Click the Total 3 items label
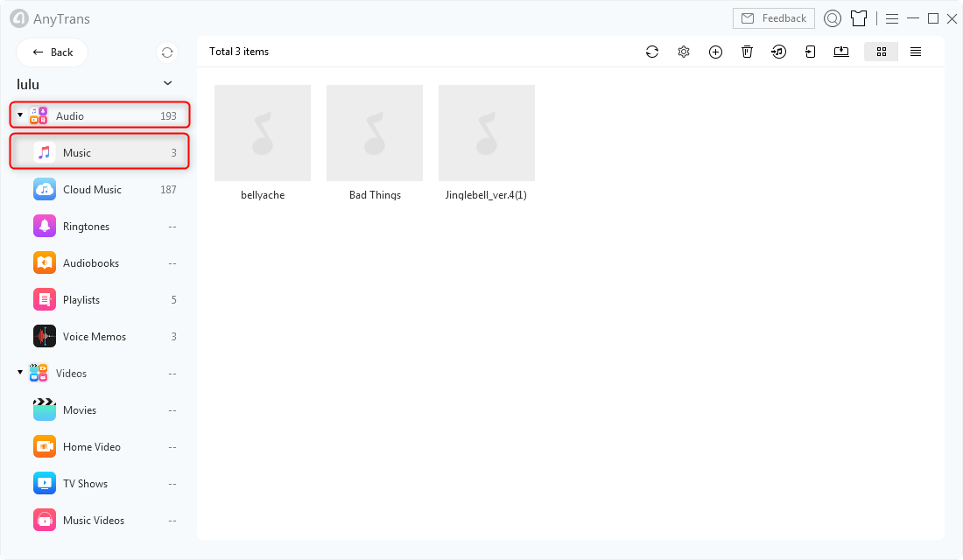The width and height of the screenshot is (963, 560). [x=239, y=52]
